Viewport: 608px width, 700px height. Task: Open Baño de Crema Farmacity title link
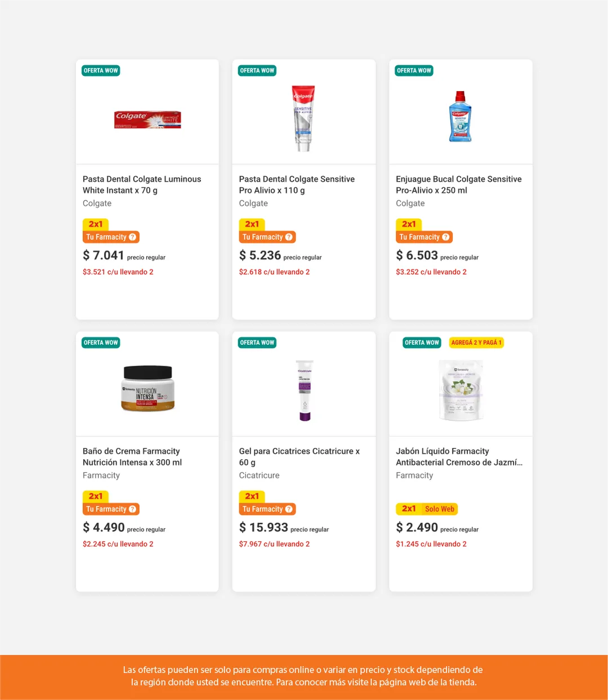tap(132, 456)
